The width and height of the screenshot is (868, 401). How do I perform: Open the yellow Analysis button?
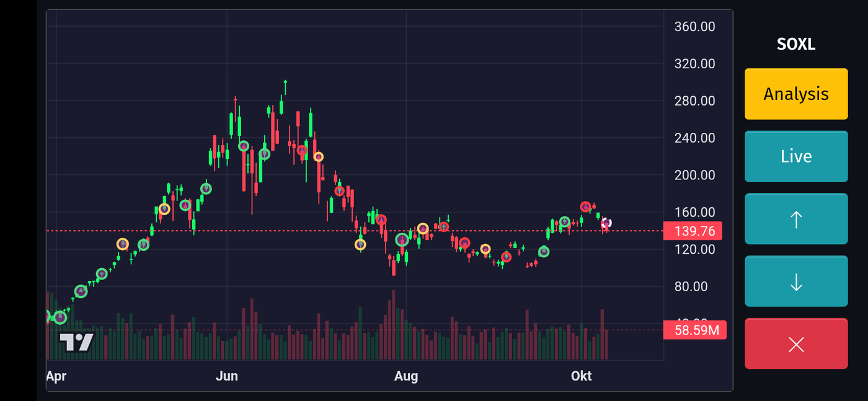coord(796,94)
